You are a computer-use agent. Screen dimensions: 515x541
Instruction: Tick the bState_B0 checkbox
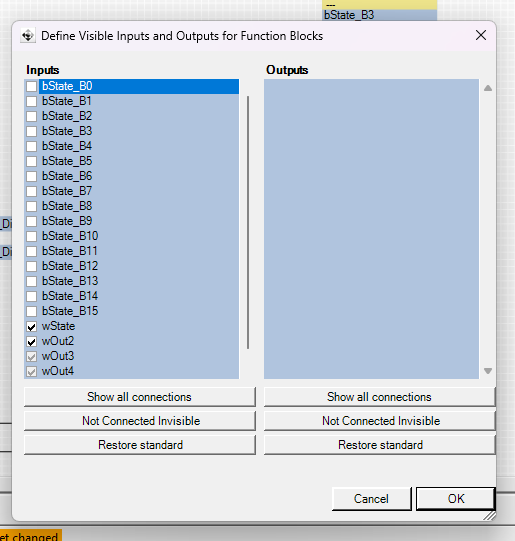coord(31,86)
